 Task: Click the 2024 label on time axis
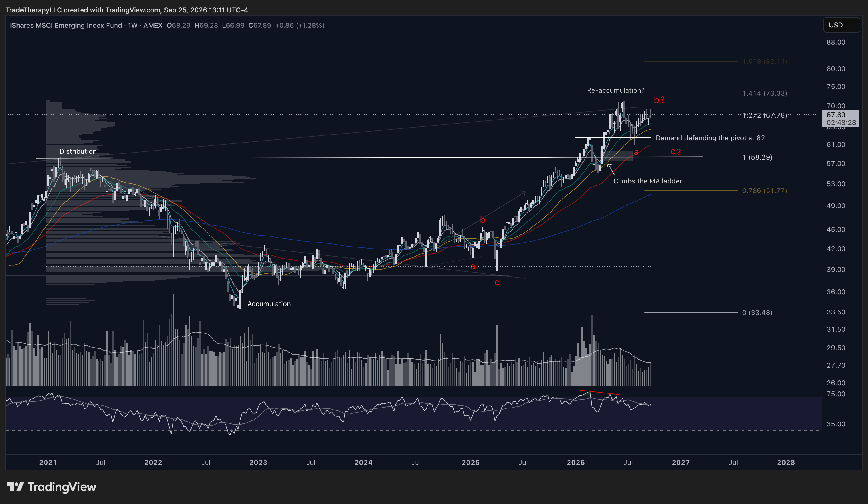363,463
